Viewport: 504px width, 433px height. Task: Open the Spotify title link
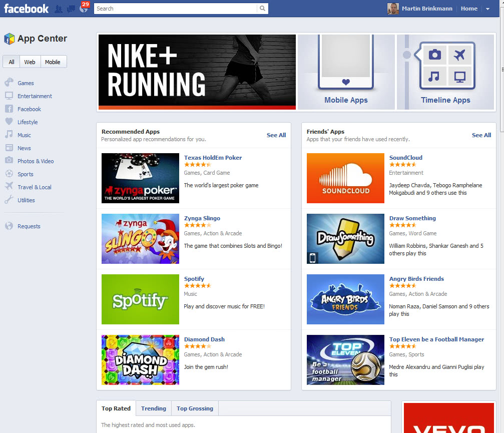click(x=194, y=279)
